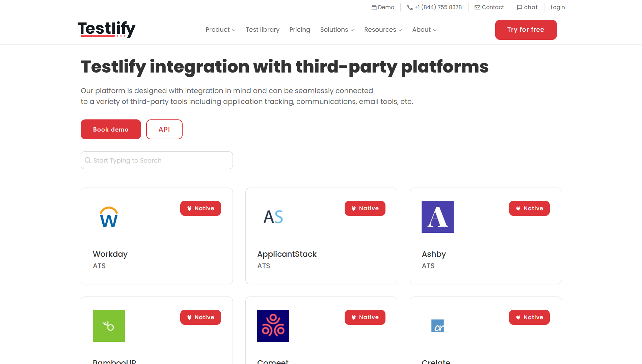Select the Comeet integration logo
The height and width of the screenshot is (364, 642).
[x=273, y=326]
